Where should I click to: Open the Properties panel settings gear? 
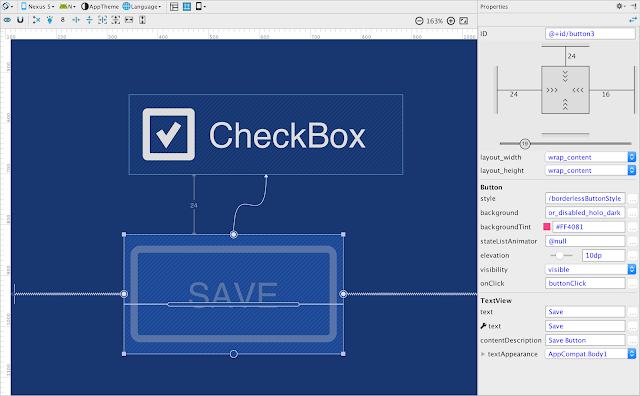[x=621, y=6]
